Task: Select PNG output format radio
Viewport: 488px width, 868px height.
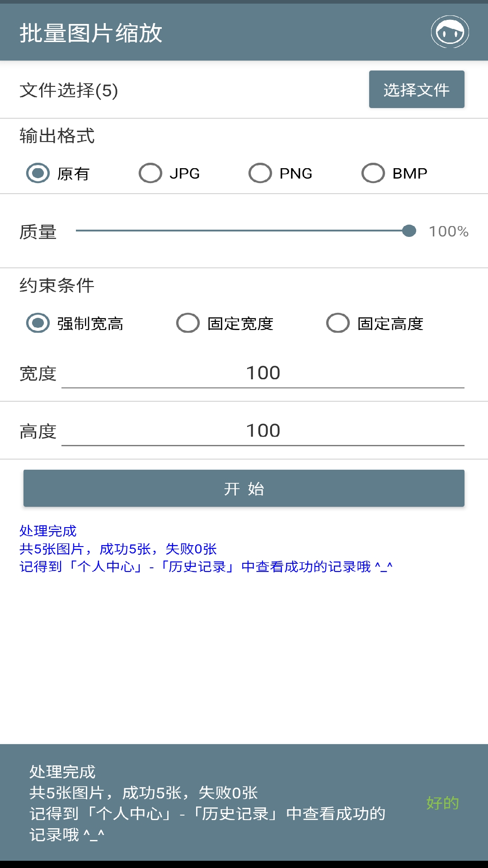Action: tap(260, 173)
